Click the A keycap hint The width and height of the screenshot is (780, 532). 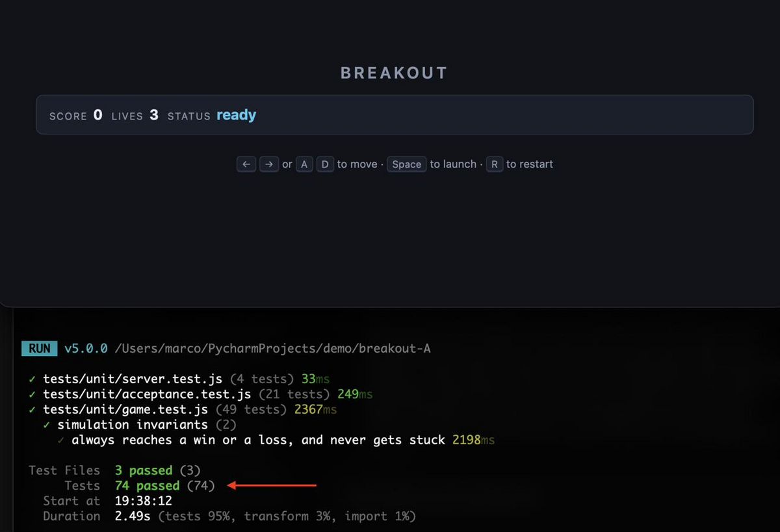pos(304,164)
